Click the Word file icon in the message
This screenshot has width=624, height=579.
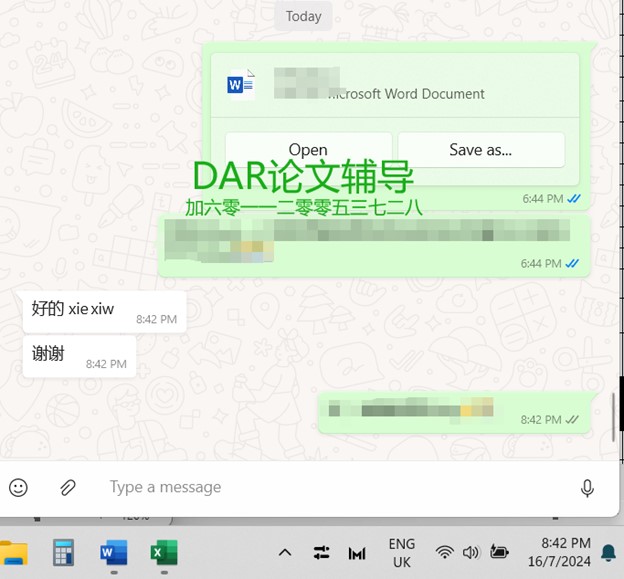coord(241,84)
